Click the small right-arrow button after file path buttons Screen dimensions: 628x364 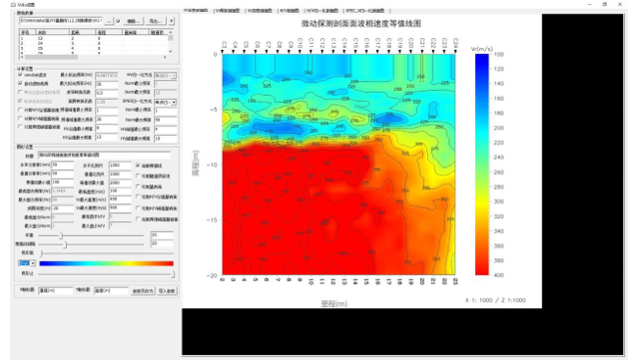pyautogui.click(x=172, y=21)
